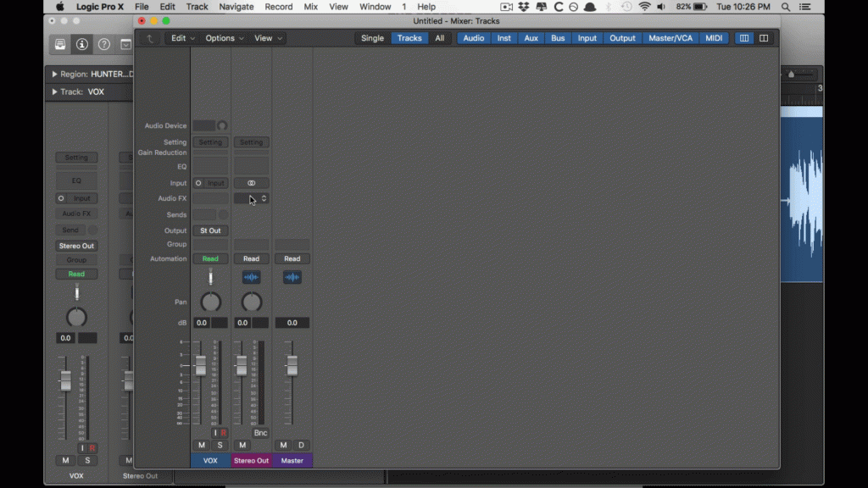868x488 pixels.
Task: Open the volume menu bar icon
Action: coord(661,7)
